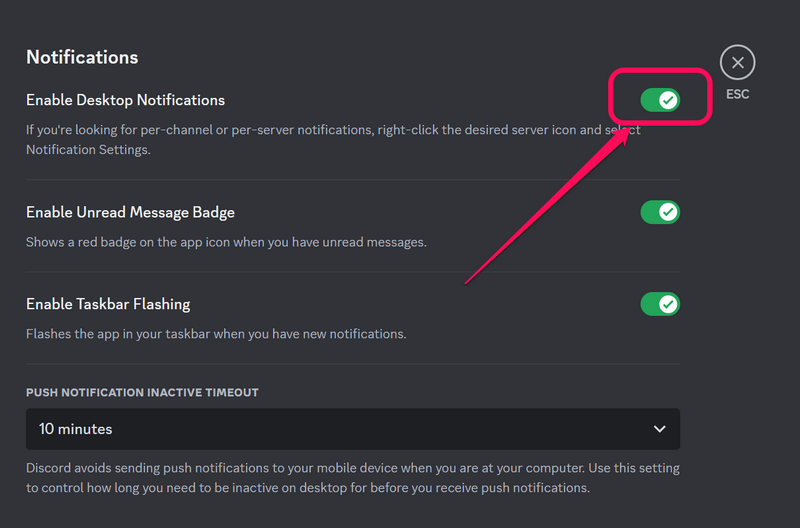
Task: Select the "10 minutes" value text
Action: (x=76, y=429)
